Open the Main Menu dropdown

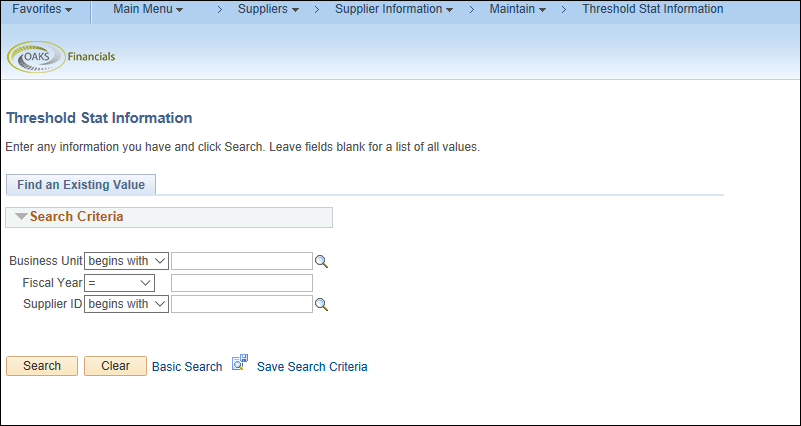pos(148,9)
